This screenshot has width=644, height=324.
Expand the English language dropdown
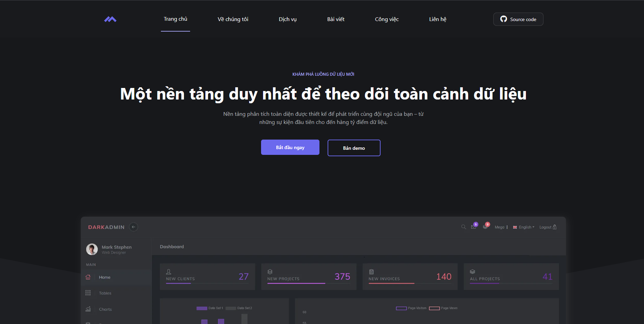coord(526,227)
